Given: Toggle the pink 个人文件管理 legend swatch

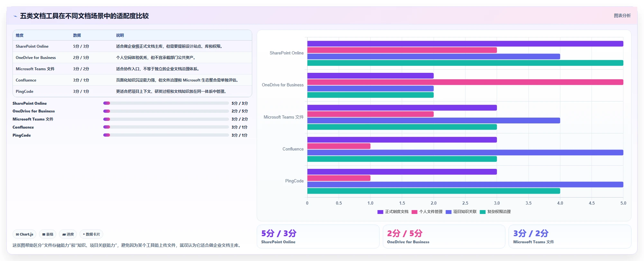Looking at the screenshot, I should (414, 212).
